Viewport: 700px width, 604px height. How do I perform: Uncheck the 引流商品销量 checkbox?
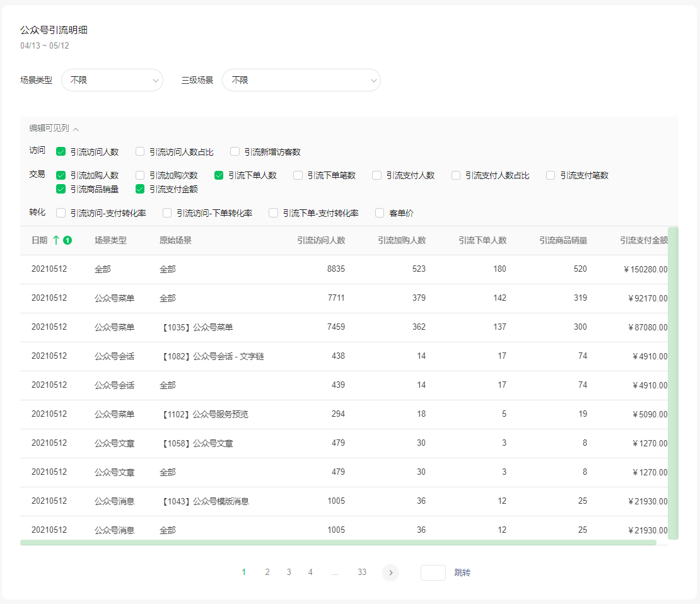[61, 189]
